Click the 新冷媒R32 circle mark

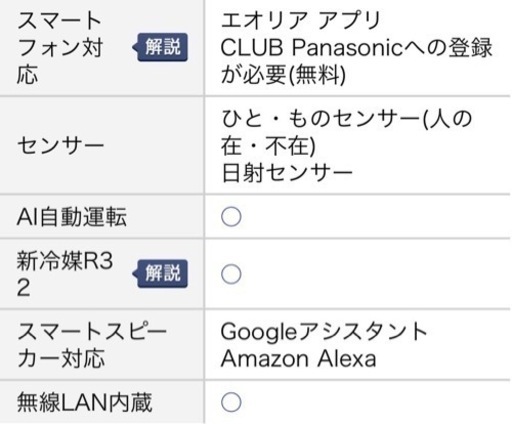[x=231, y=274]
